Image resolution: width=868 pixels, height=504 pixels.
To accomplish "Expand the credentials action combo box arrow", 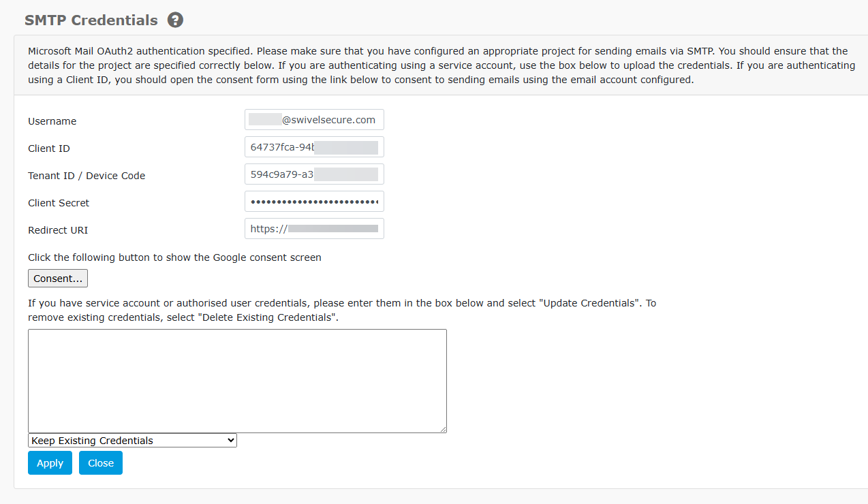I will point(230,440).
